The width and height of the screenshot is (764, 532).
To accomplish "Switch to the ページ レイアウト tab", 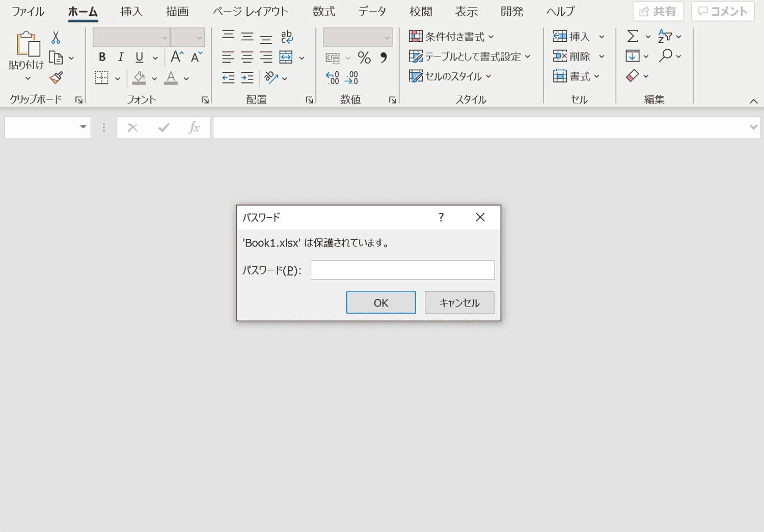I will point(251,12).
